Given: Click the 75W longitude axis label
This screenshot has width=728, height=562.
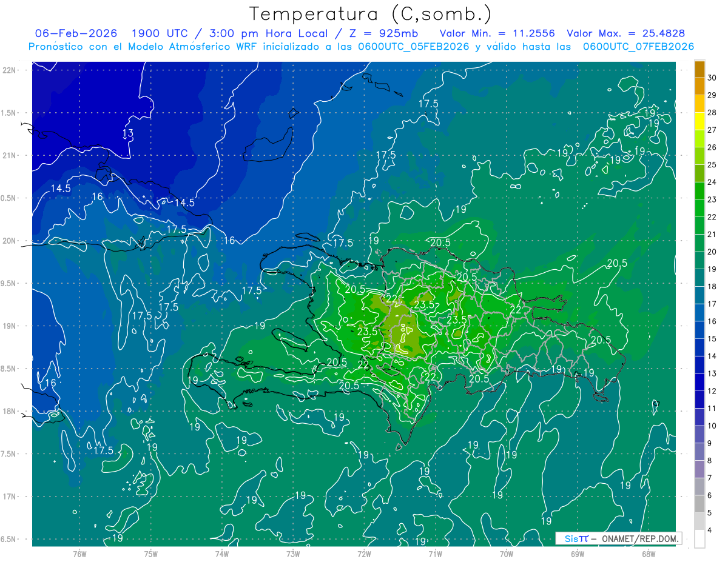Looking at the screenshot, I should [151, 554].
